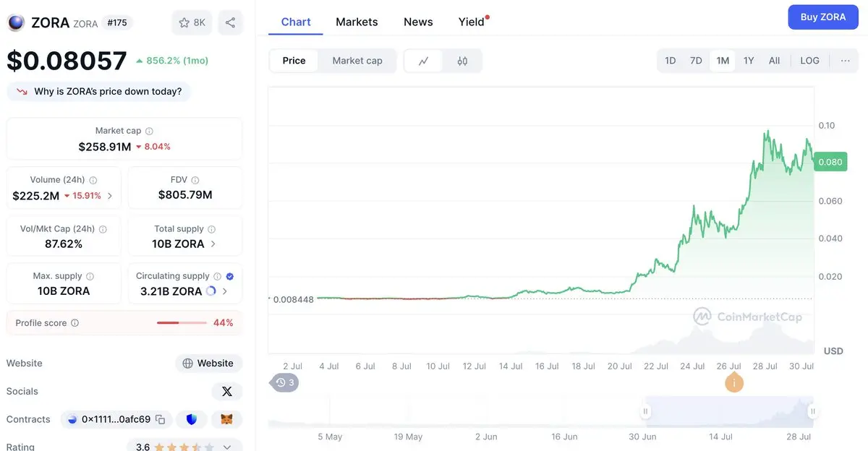The height and width of the screenshot is (451, 868).
Task: Open the X social link icon
Action: tap(227, 391)
